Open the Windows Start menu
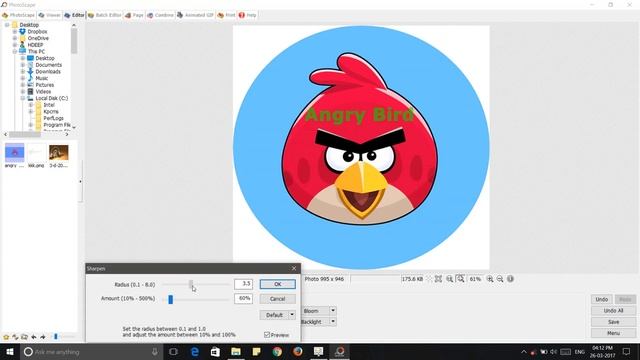This screenshot has width=640, height=360. (x=10, y=352)
